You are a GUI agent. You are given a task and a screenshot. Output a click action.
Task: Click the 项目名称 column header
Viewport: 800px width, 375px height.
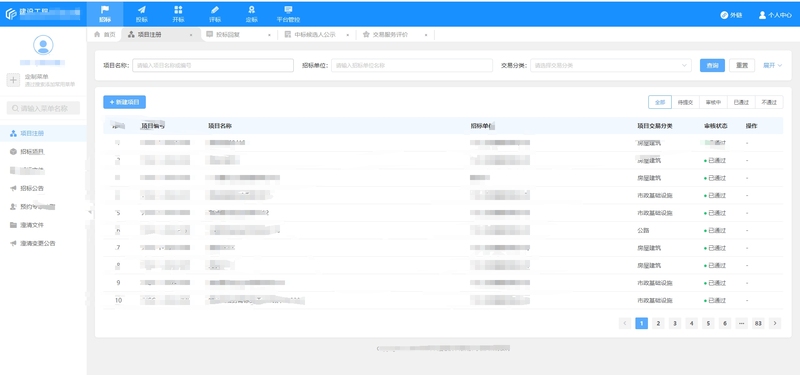(x=220, y=126)
